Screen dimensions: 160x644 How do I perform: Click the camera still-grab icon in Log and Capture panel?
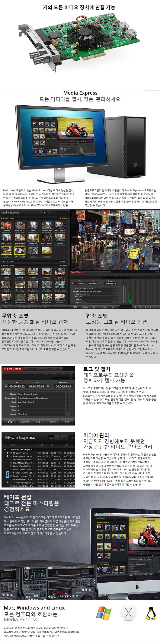(x=10, y=422)
